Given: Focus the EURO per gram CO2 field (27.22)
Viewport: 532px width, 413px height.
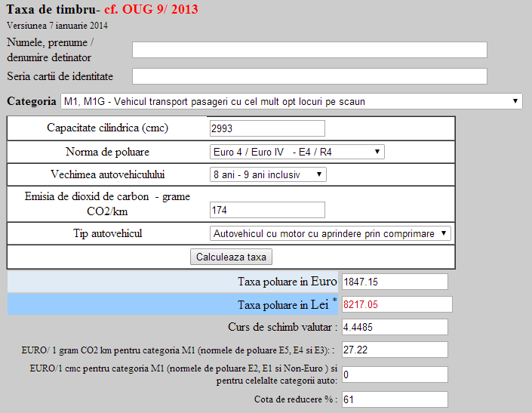Looking at the screenshot, I should (x=395, y=350).
